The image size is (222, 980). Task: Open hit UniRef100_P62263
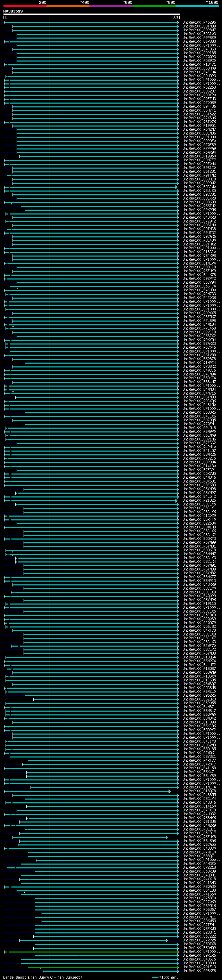(199, 88)
